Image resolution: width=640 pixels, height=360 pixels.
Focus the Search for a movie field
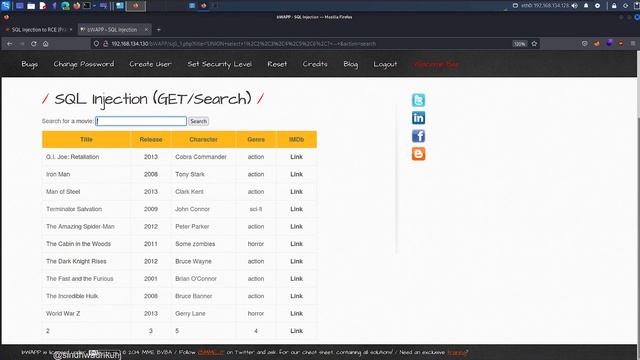click(141, 121)
